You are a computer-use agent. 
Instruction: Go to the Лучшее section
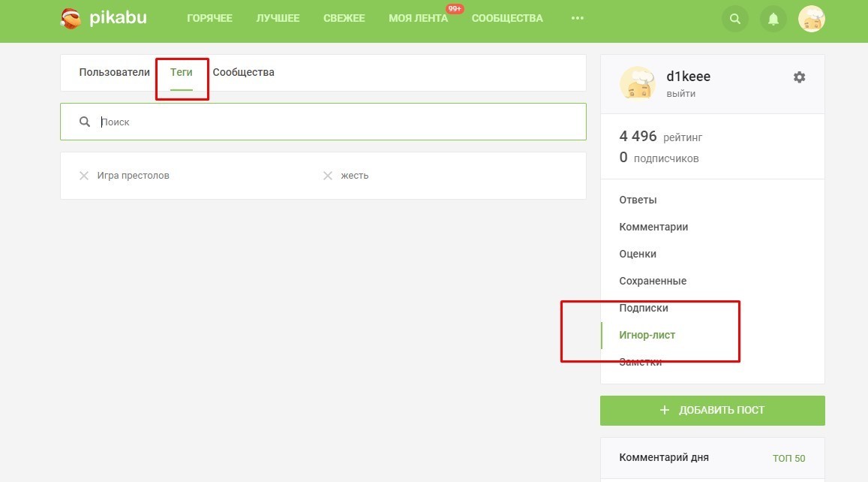tap(278, 18)
